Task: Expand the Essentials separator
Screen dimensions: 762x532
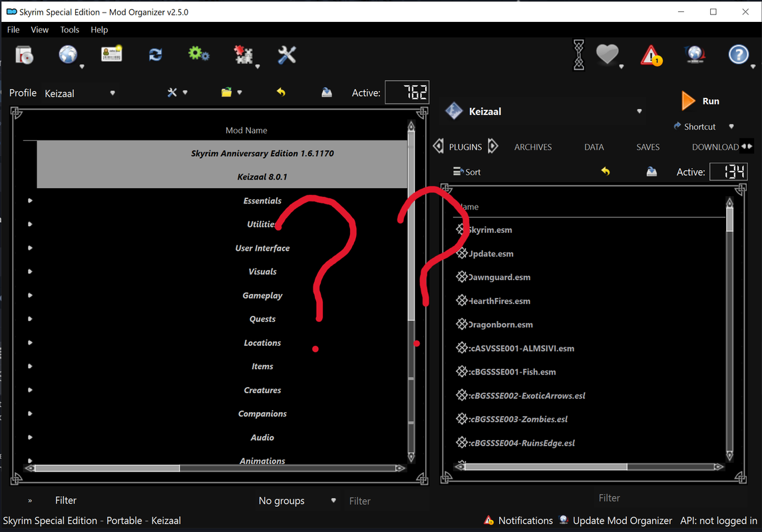Action: point(30,200)
